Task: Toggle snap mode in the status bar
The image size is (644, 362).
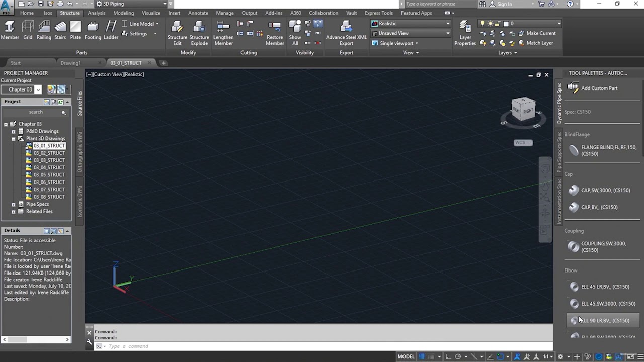Action: [432, 357]
